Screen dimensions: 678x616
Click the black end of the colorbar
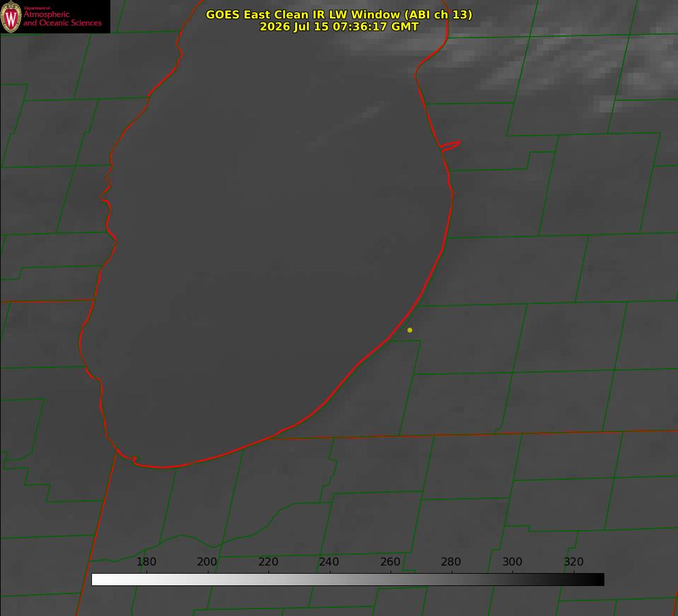click(598, 579)
